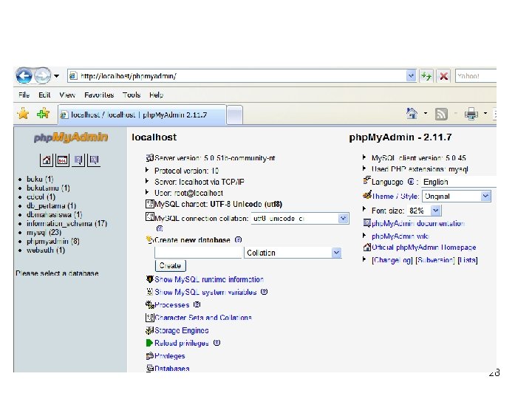Click the red Stop loading icon
This screenshot has width=532, height=399.
point(443,76)
